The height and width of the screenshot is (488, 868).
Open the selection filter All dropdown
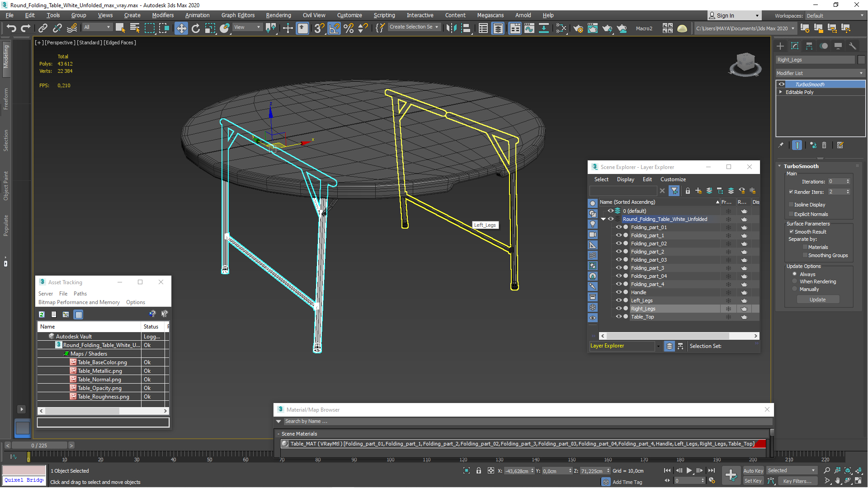[97, 27]
